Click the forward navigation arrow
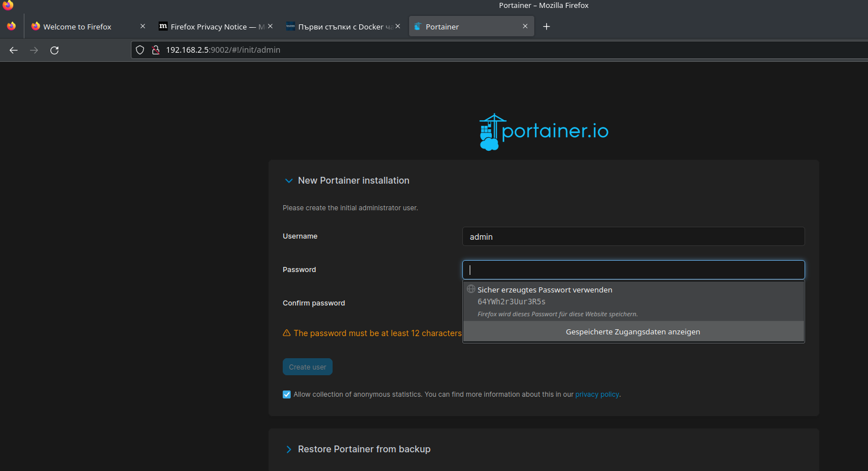 click(34, 50)
